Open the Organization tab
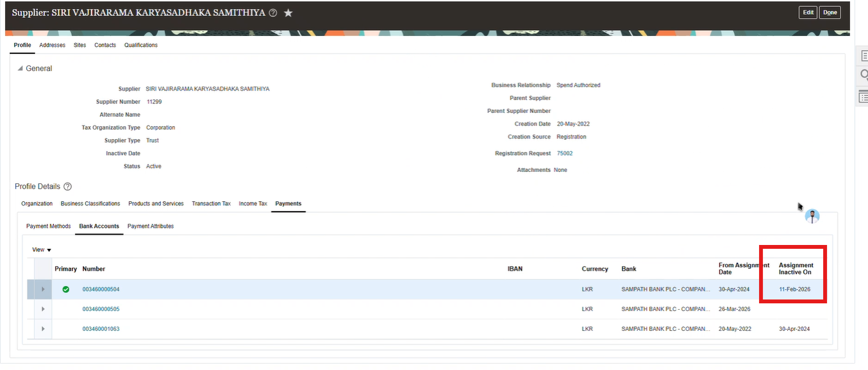Viewport: 868px width, 370px height. click(x=37, y=204)
